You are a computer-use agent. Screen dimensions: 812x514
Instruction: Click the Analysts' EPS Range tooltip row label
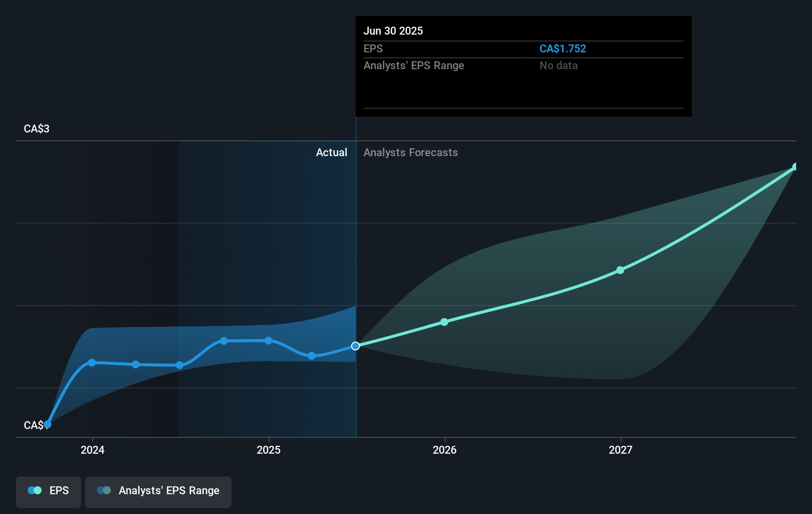(x=414, y=65)
